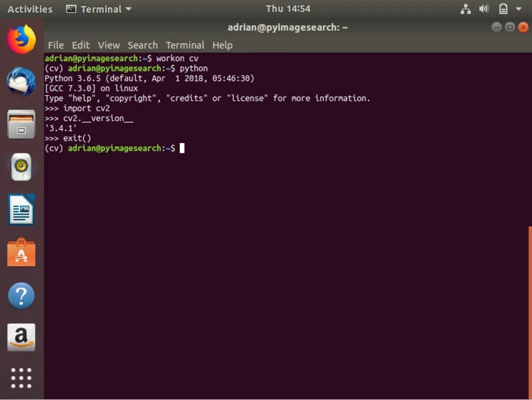Screen dimensions: 532x400
Task: Open the Files manager dock icon
Action: [21, 124]
